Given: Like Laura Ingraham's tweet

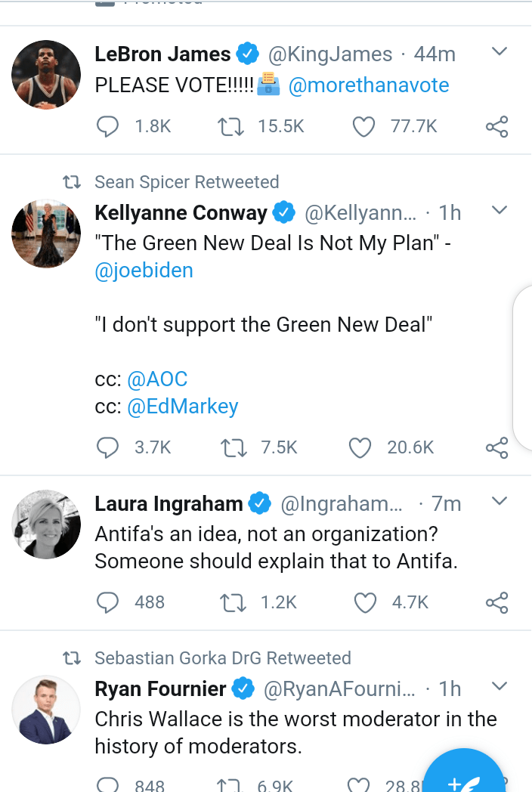Looking at the screenshot, I should click(365, 602).
